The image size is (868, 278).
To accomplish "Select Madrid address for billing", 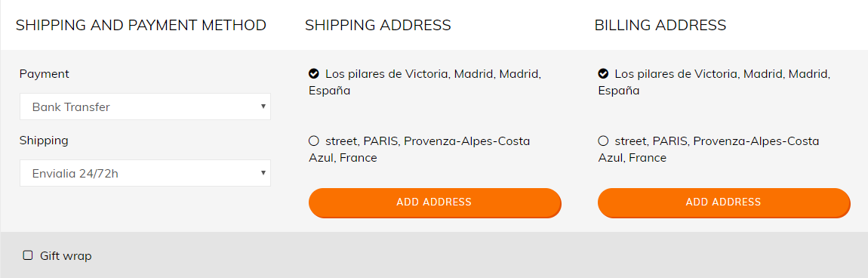I will pos(603,73).
